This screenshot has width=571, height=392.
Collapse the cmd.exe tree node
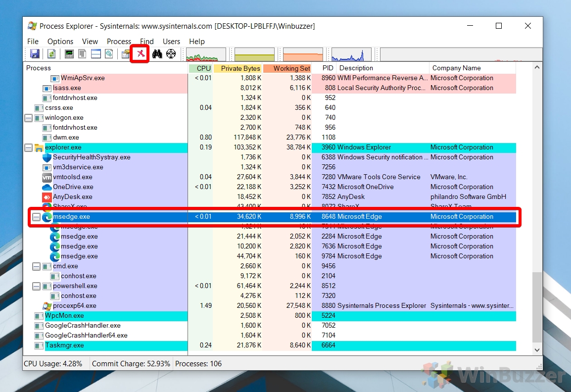coord(37,266)
